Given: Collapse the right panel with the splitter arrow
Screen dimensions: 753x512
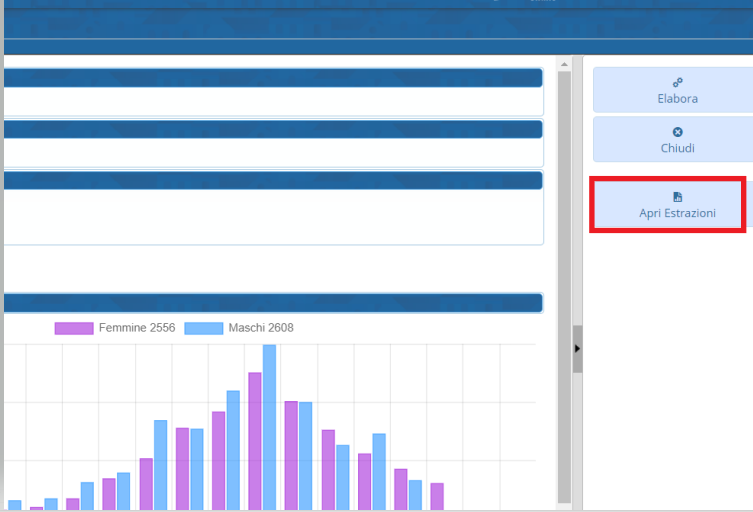Looking at the screenshot, I should coord(577,348).
